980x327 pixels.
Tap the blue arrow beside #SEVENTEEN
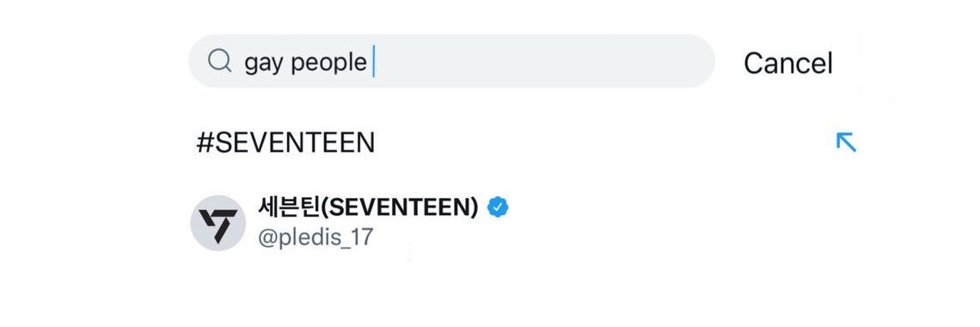846,142
